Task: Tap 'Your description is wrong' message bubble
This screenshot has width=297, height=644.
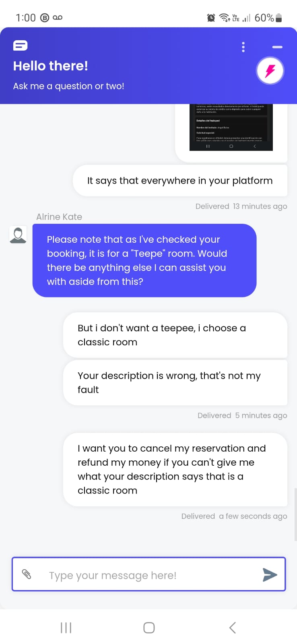Action: coord(175,382)
